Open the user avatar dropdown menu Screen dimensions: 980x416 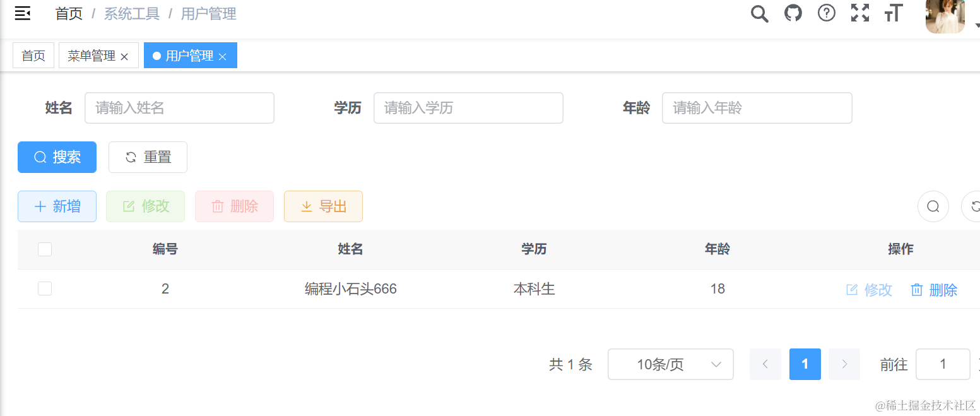click(x=945, y=15)
